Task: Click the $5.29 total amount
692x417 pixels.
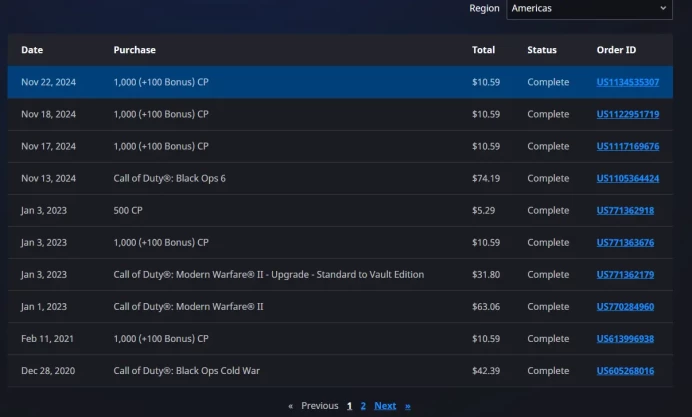Action: click(483, 210)
